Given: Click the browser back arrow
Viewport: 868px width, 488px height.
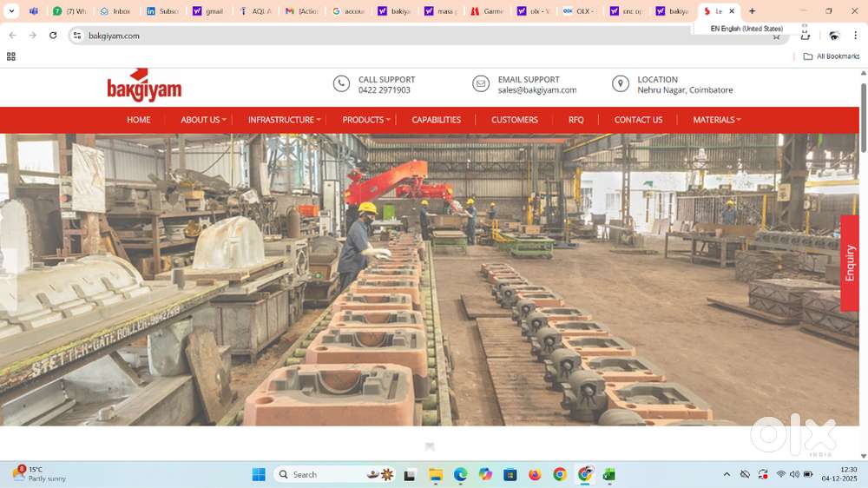Looking at the screenshot, I should point(12,36).
